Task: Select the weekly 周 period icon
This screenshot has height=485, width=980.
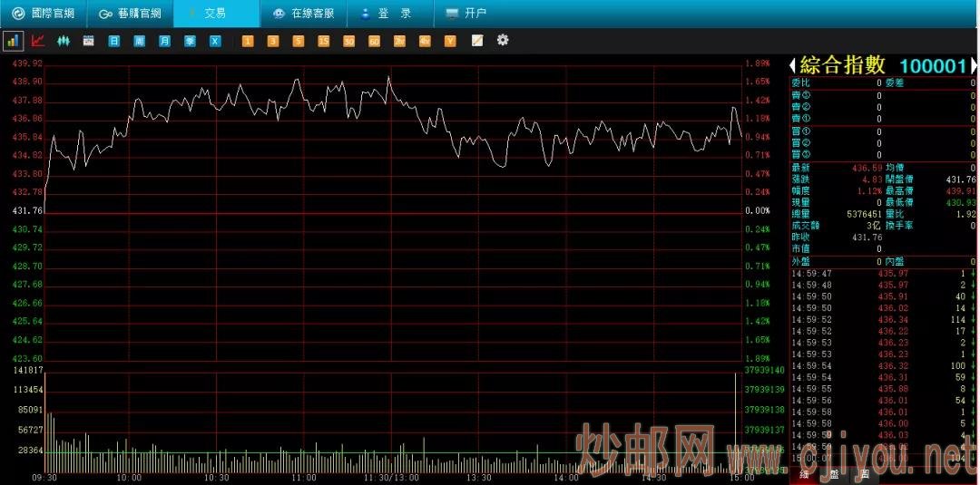Action: tap(140, 41)
